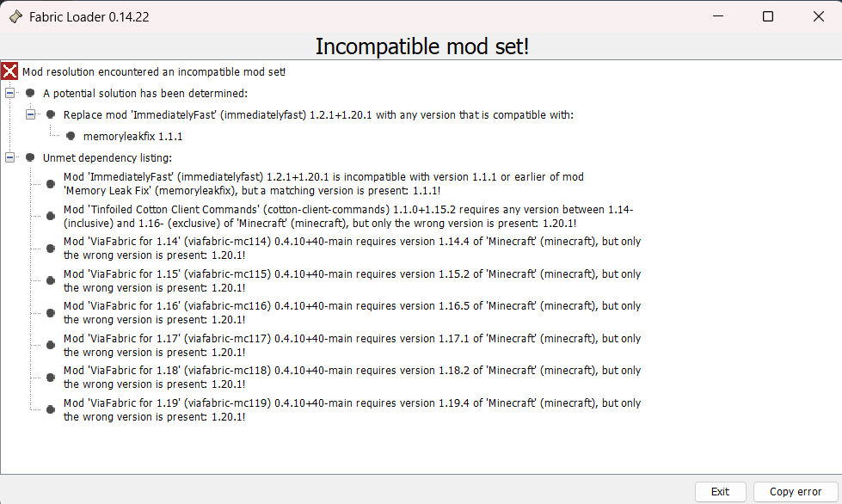Click the node icon next to the ImmediatelyFast incompatibility entry
Screen dimensions: 842x504
(49, 185)
